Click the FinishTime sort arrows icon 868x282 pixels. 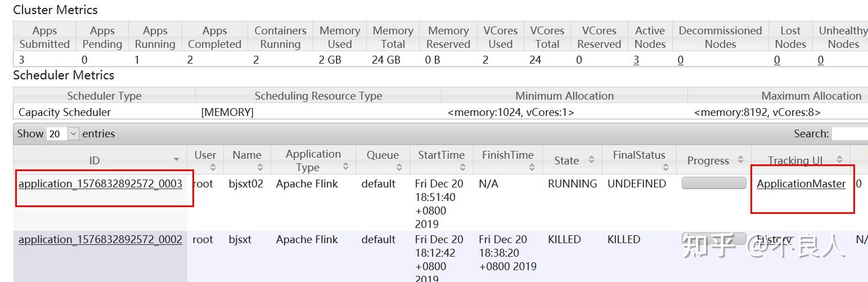pos(532,167)
